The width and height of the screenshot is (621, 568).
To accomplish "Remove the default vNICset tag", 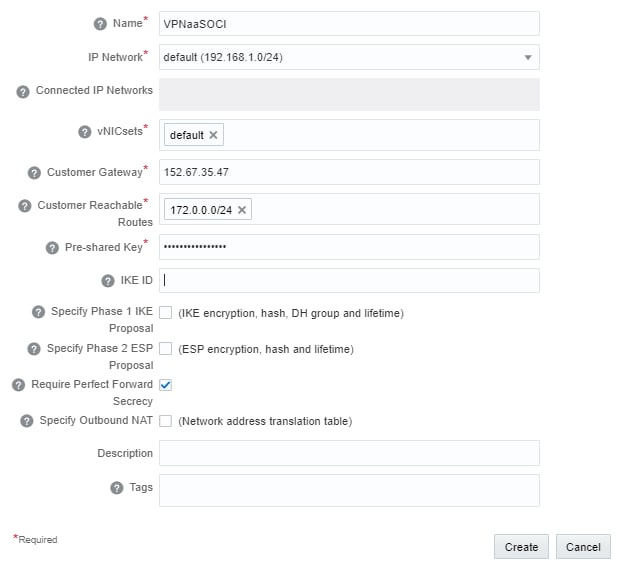I will point(213,135).
